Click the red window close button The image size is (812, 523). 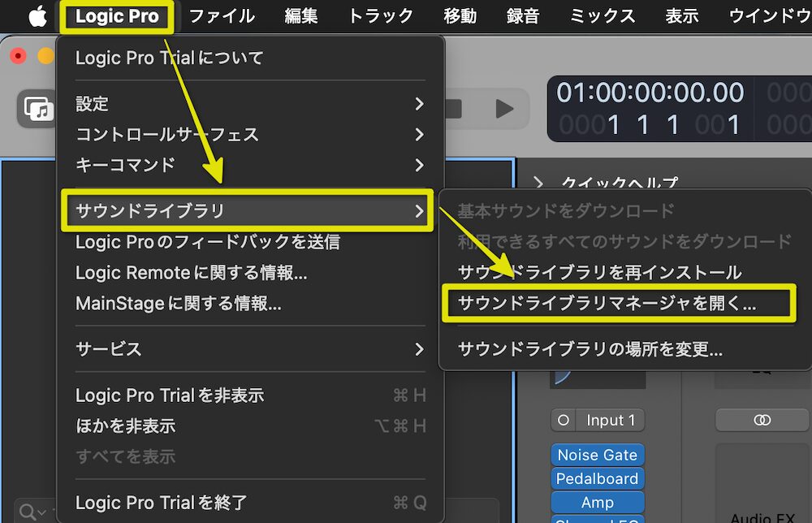click(x=18, y=55)
